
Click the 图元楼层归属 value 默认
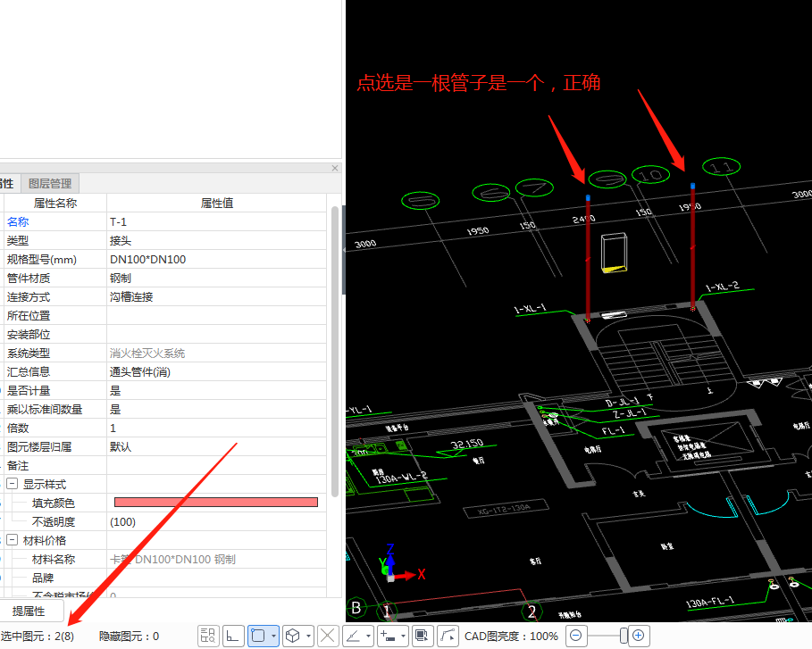(x=216, y=446)
